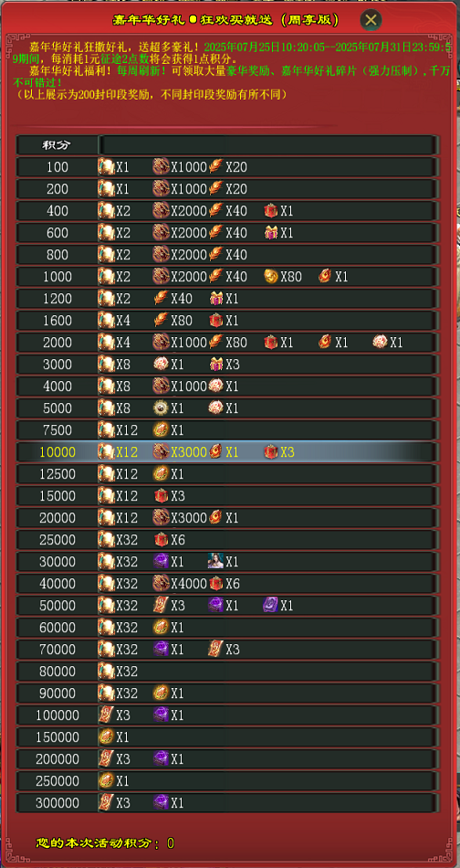This screenshot has width=460, height=868.
Task: Select the 80000 points reward row
Action: [x=228, y=671]
